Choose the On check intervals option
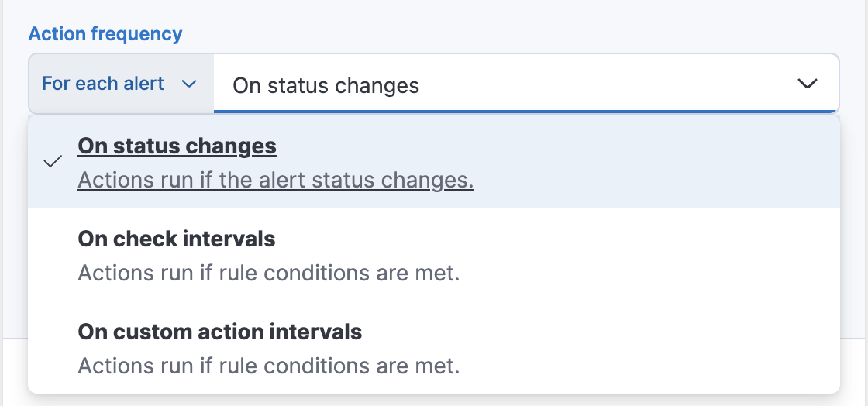 click(x=434, y=256)
